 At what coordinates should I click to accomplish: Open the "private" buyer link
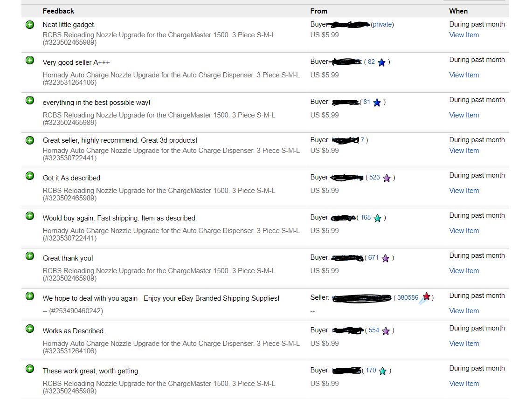pos(382,24)
